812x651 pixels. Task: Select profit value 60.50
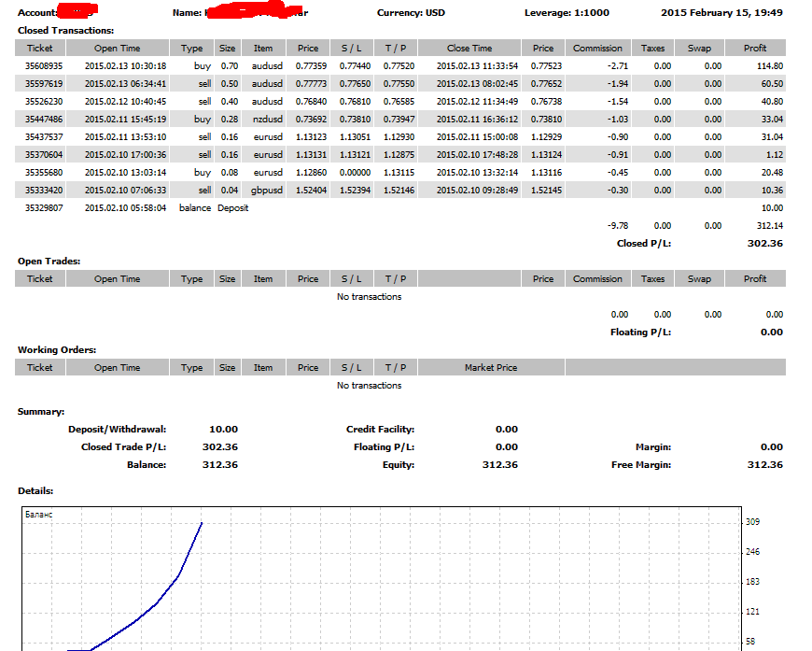(772, 83)
